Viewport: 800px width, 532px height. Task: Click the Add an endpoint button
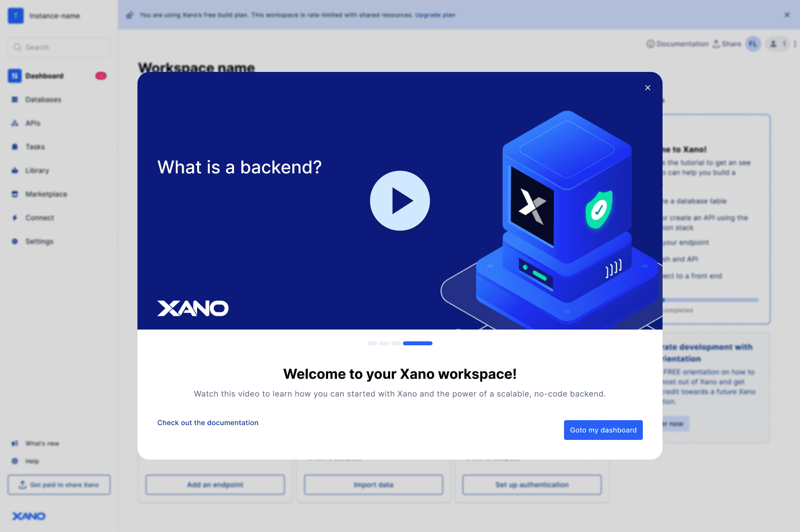pos(215,485)
